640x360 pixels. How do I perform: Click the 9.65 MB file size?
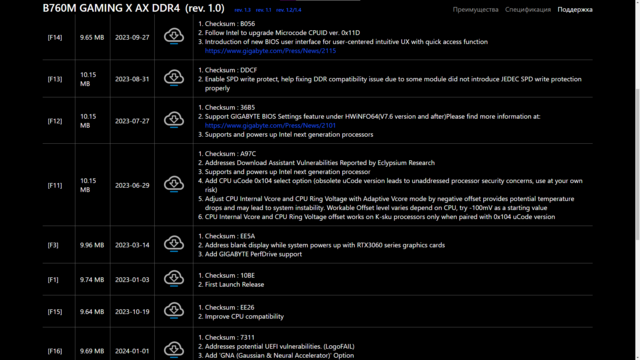(92, 37)
